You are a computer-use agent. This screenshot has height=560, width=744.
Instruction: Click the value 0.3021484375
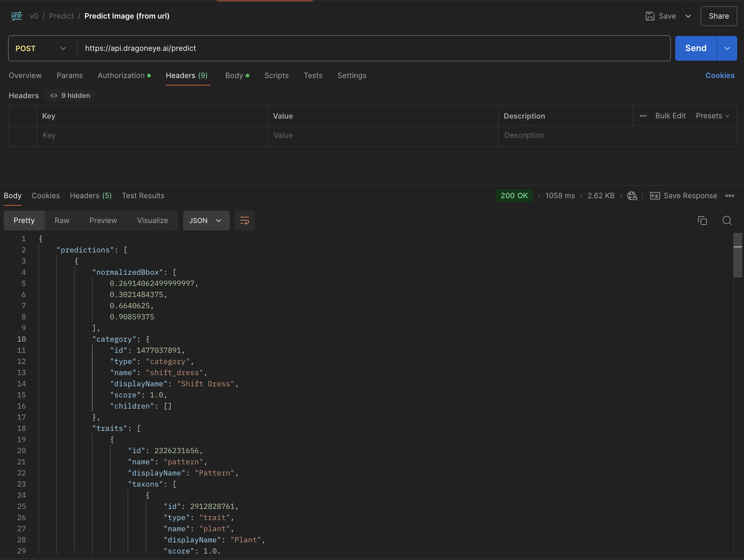pyautogui.click(x=136, y=295)
